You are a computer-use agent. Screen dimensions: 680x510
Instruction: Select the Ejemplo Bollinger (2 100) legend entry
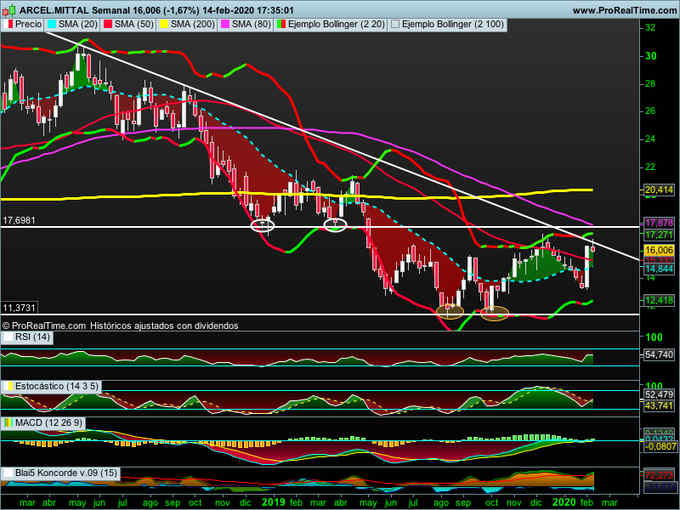(x=448, y=24)
